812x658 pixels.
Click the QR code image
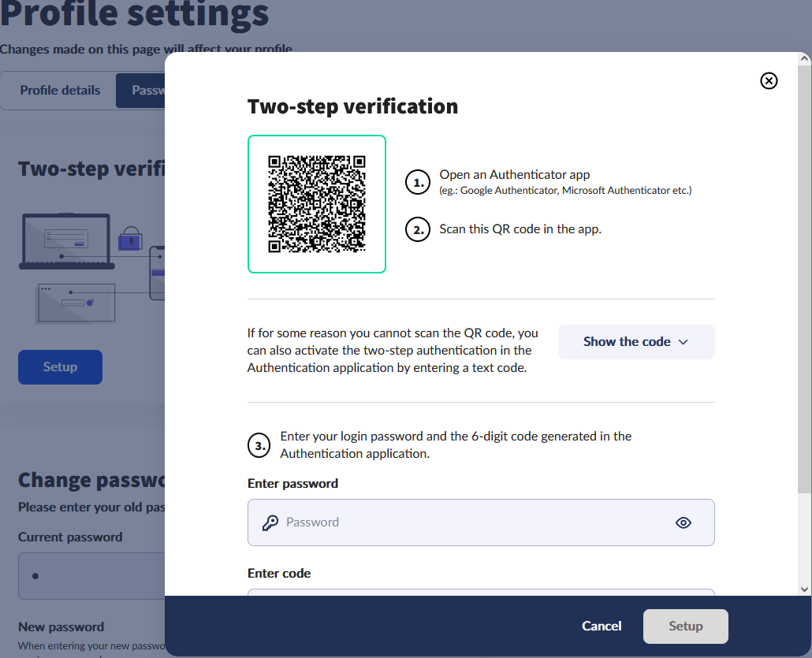point(317,204)
